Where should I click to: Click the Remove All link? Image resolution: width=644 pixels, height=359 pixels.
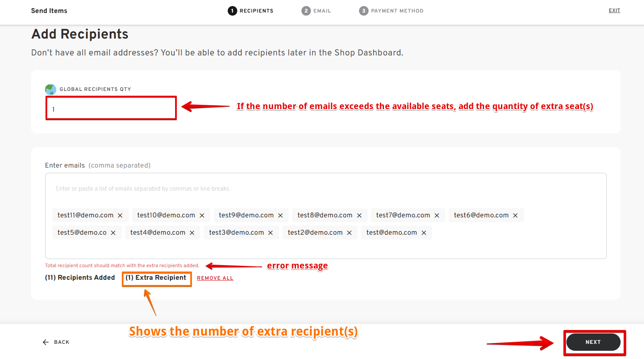[215, 278]
